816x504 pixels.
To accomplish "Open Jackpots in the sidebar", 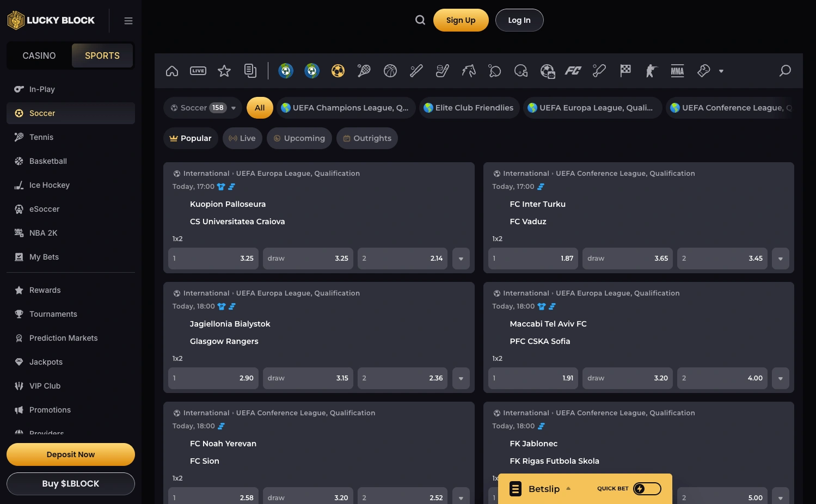I will click(71, 362).
